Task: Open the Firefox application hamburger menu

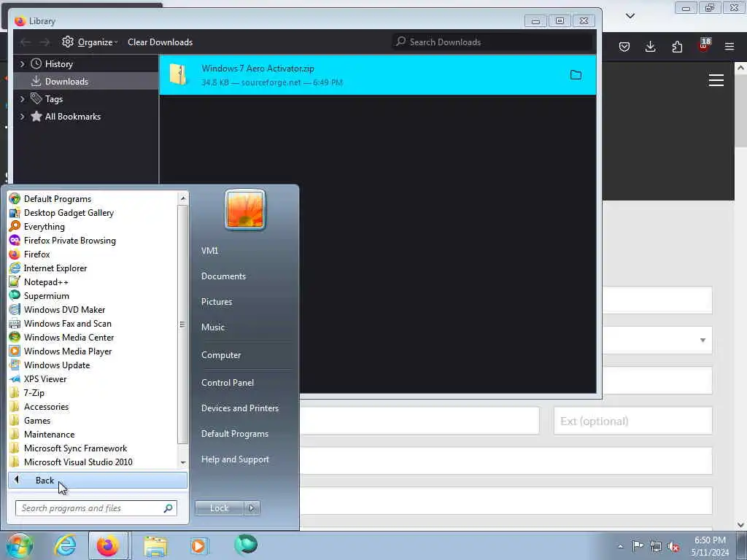Action: click(729, 47)
